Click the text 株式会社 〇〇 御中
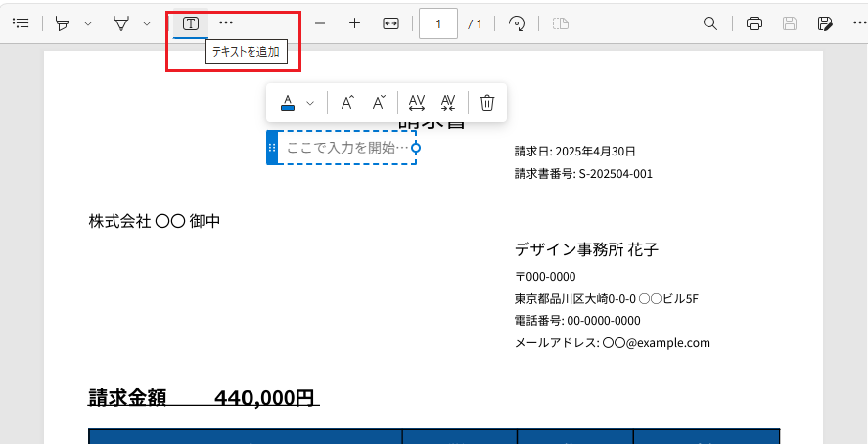Screen dimensions: 868x444 coord(155,222)
